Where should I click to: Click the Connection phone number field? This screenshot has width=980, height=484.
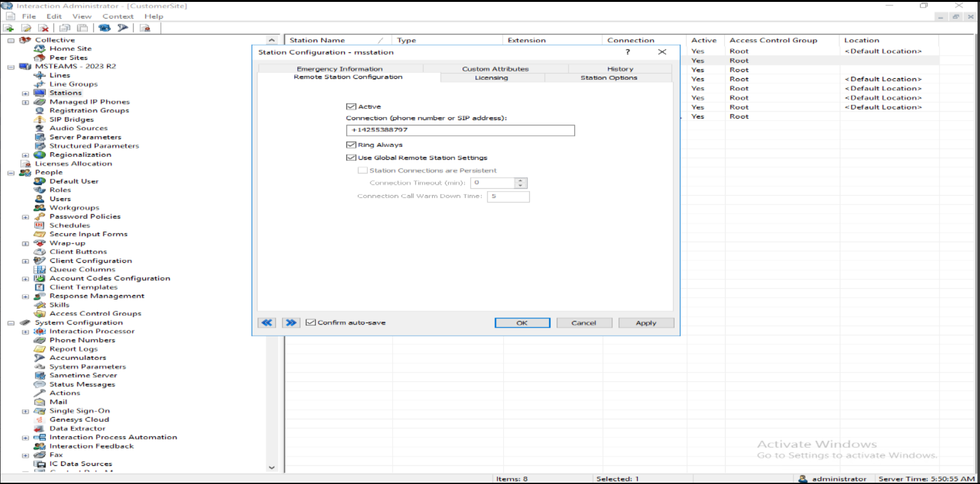tap(460, 130)
